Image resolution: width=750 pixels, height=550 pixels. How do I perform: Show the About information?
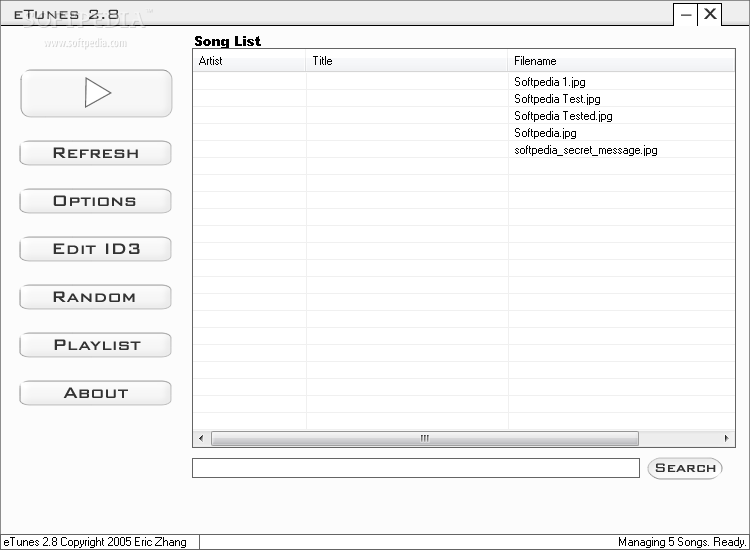point(96,393)
